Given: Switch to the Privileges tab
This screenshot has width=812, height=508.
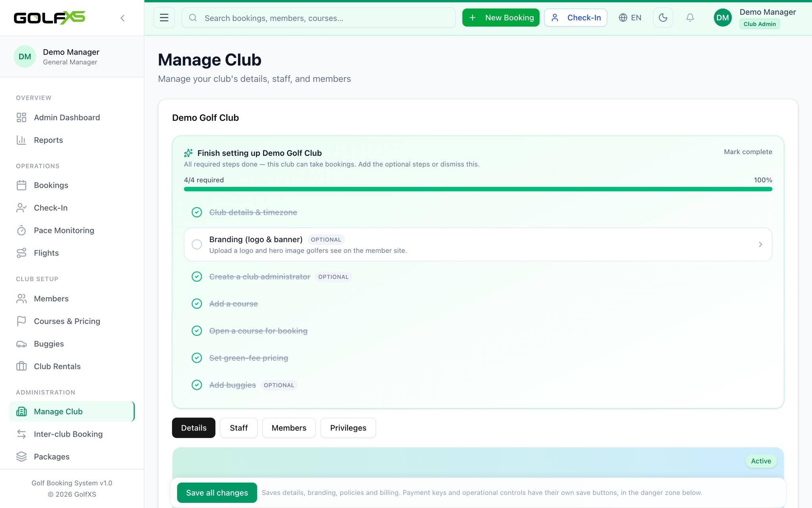Looking at the screenshot, I should (348, 428).
